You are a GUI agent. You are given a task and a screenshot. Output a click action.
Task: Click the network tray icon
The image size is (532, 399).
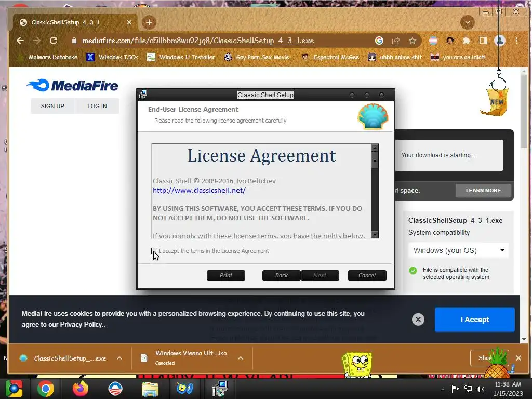tap(468, 389)
